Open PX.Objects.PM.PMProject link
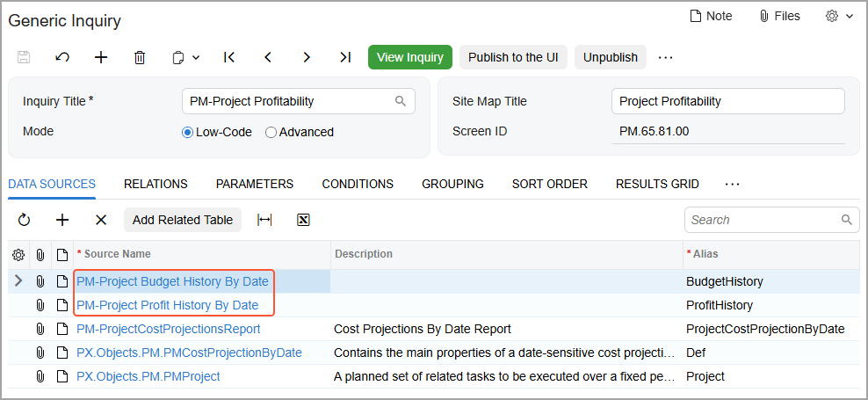Viewport: 868px width, 400px height. [148, 377]
